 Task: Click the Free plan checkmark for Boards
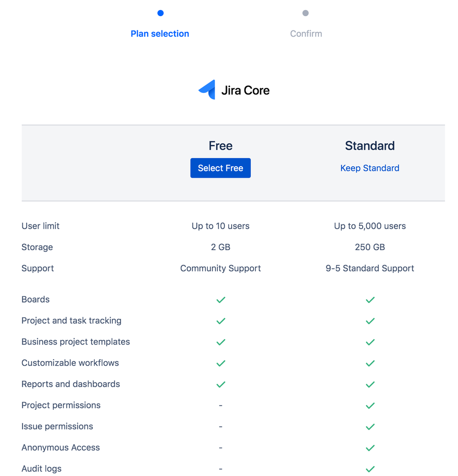pos(221,300)
